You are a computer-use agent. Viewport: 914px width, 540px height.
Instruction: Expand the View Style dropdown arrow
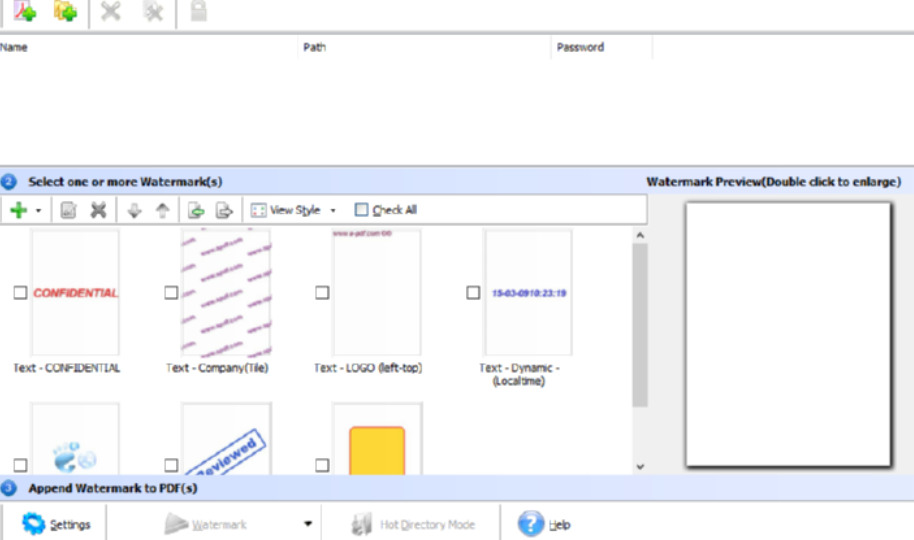coord(333,211)
